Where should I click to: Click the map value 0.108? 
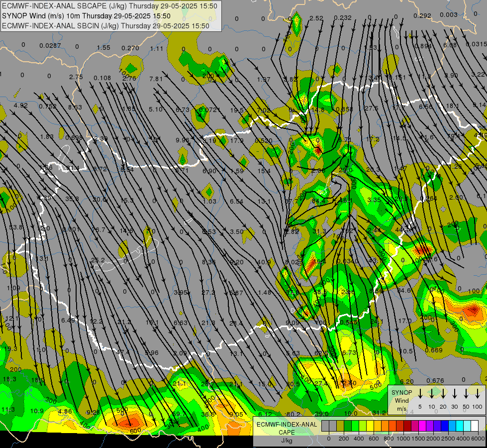[x=102, y=78]
